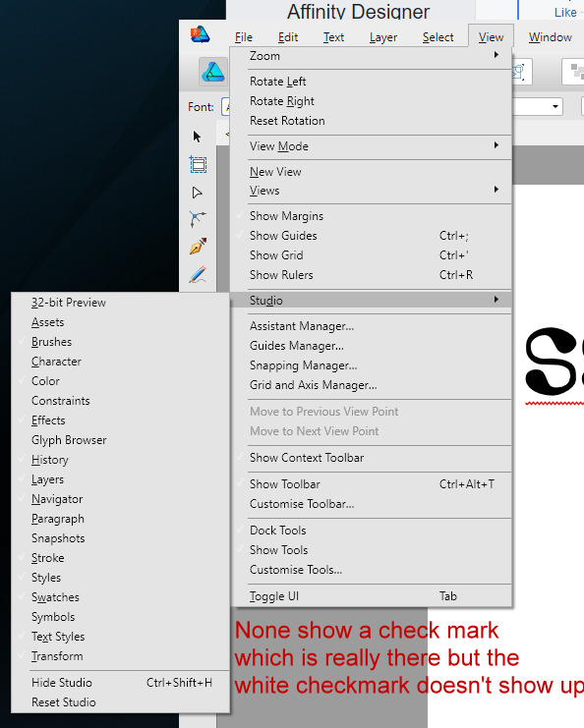Open Customise Tools dialog
Screen dimensions: 584x728
pyautogui.click(x=372, y=570)
